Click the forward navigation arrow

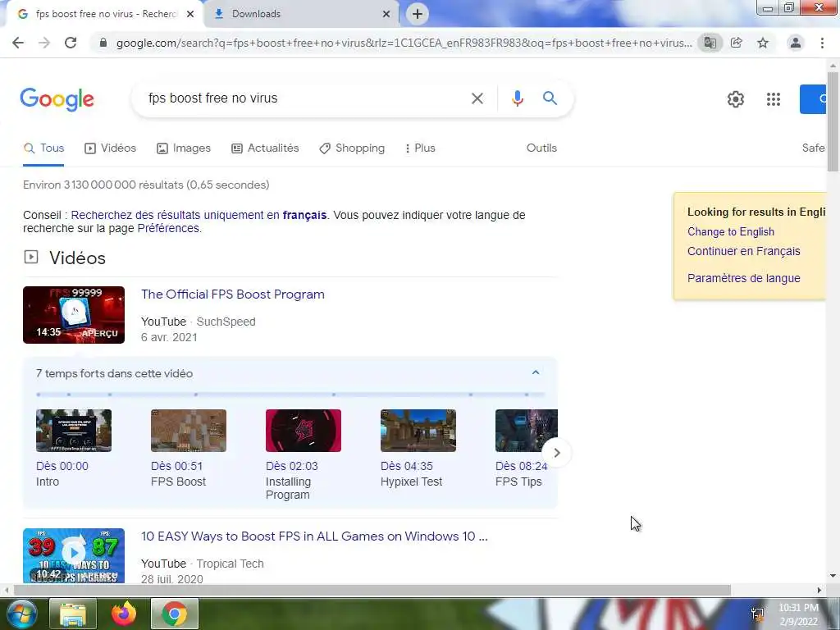[x=44, y=43]
